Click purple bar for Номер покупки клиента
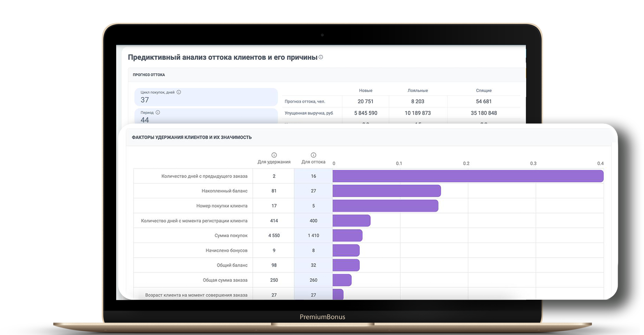This screenshot has height=335, width=644. pos(385,206)
